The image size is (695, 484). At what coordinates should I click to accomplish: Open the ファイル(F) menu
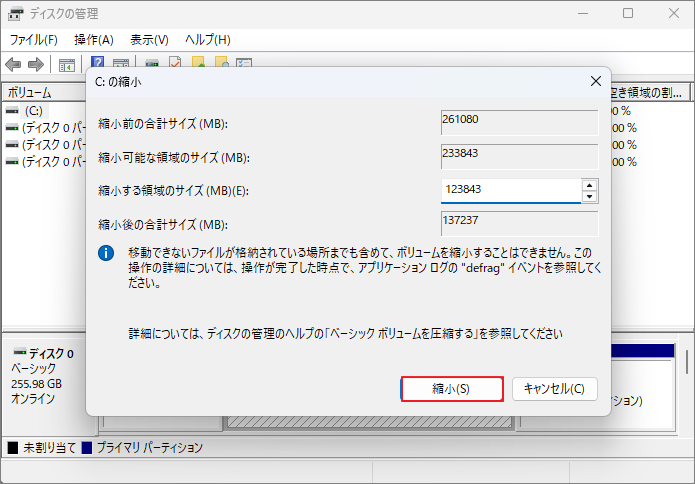[x=33, y=40]
